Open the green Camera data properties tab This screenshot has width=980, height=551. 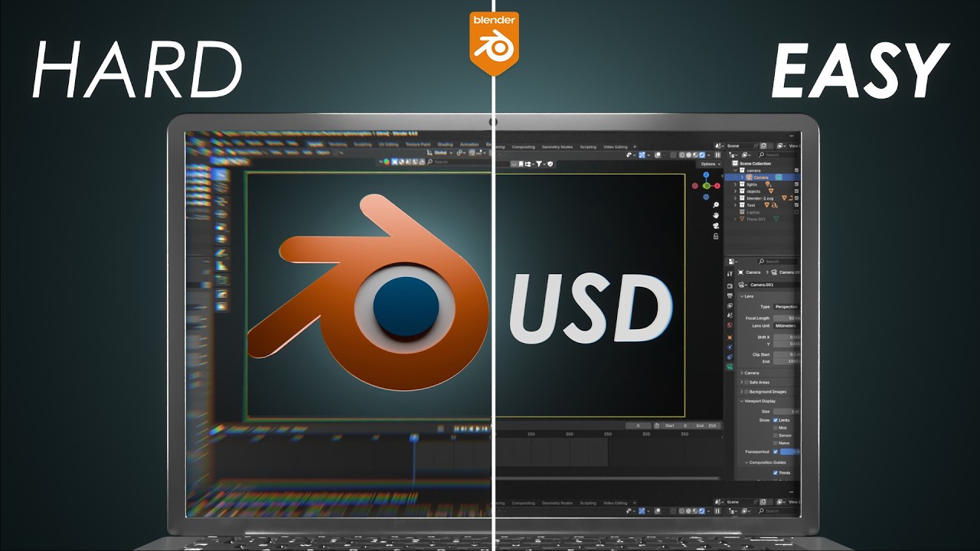click(x=730, y=367)
